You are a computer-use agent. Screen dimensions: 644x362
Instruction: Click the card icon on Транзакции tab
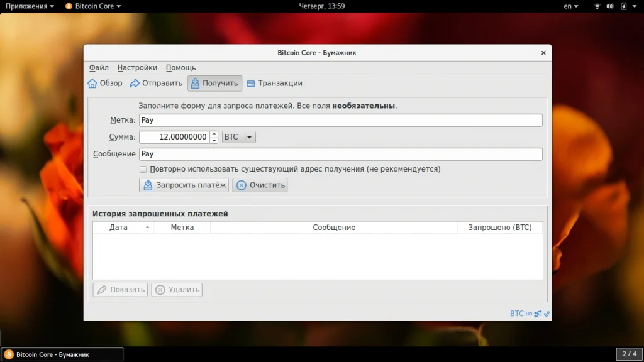coord(250,84)
